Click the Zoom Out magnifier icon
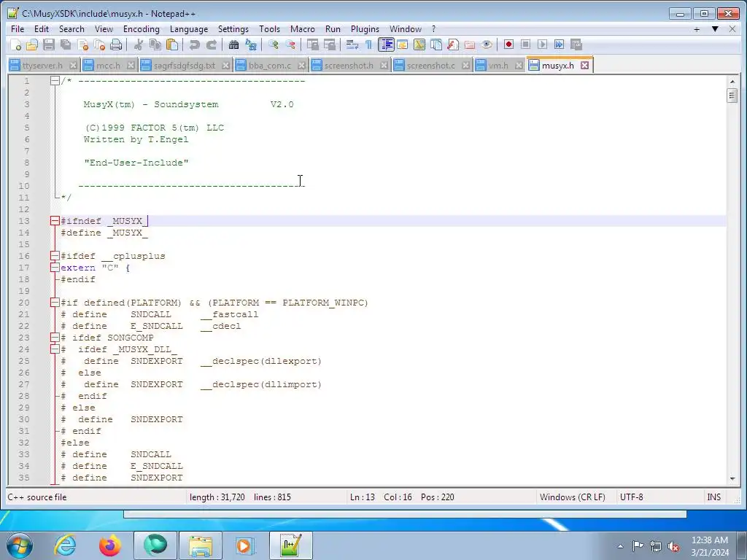747x560 pixels. coord(290,44)
